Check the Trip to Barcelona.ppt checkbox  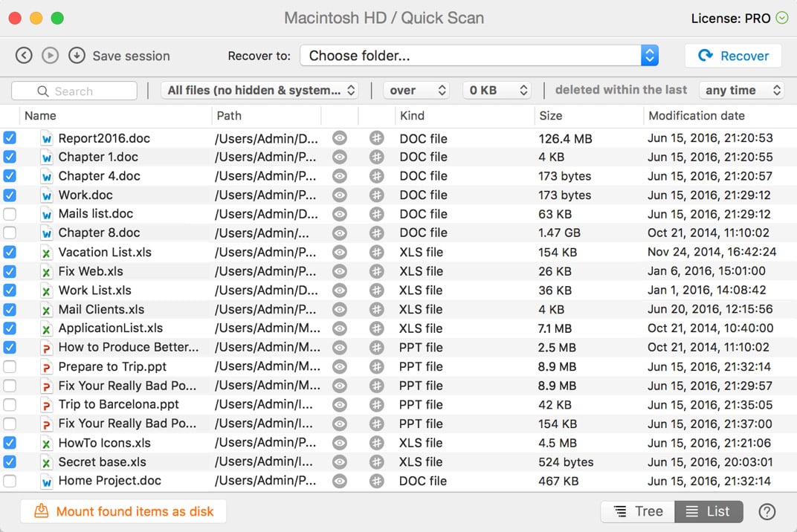(x=10, y=404)
